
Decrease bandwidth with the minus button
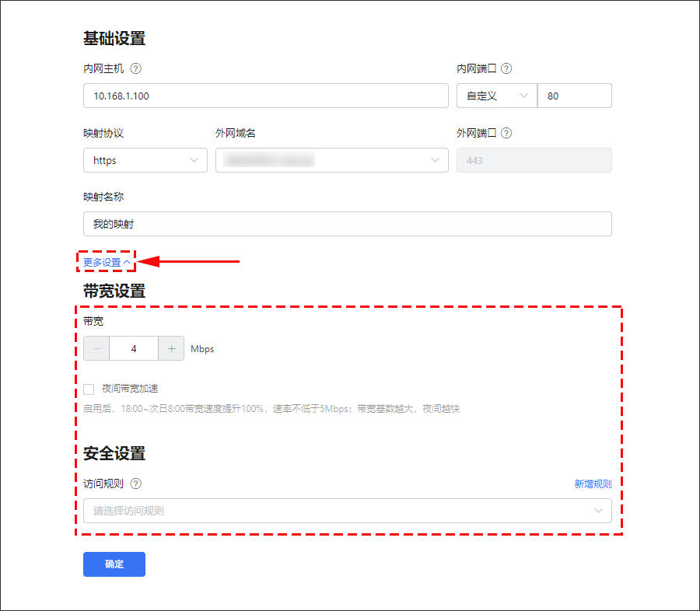tap(96, 349)
